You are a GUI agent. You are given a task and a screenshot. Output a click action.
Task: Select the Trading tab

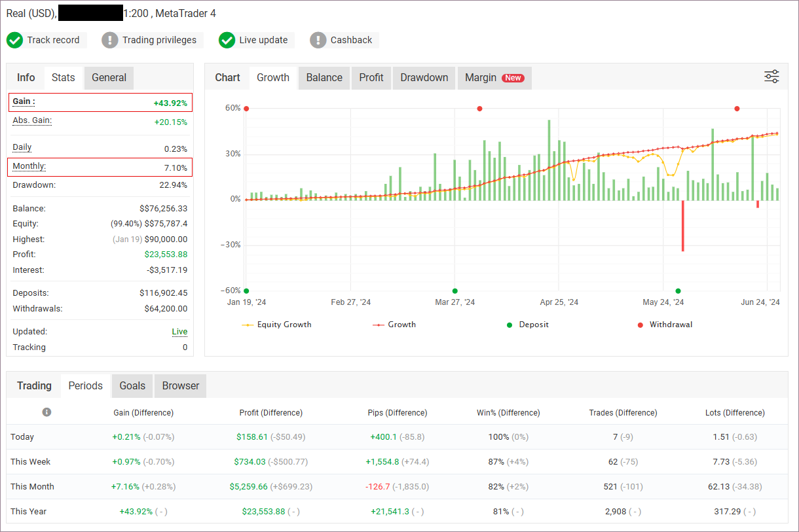pyautogui.click(x=34, y=385)
